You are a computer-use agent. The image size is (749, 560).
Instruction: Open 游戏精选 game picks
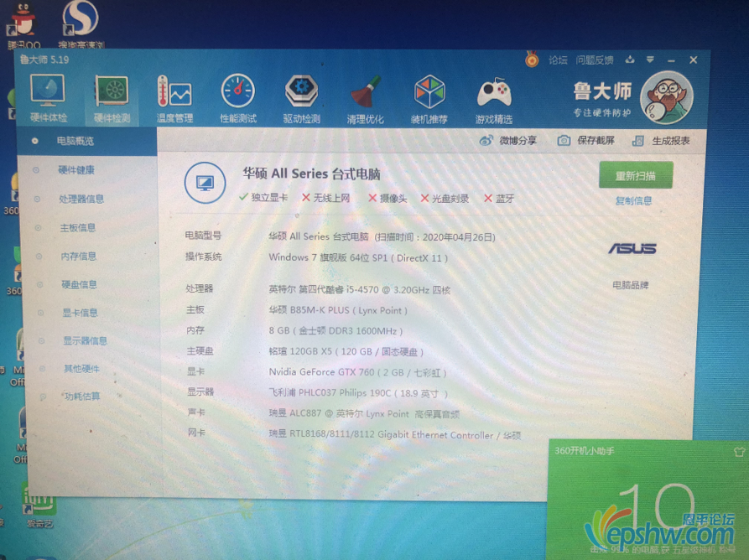pos(494,100)
